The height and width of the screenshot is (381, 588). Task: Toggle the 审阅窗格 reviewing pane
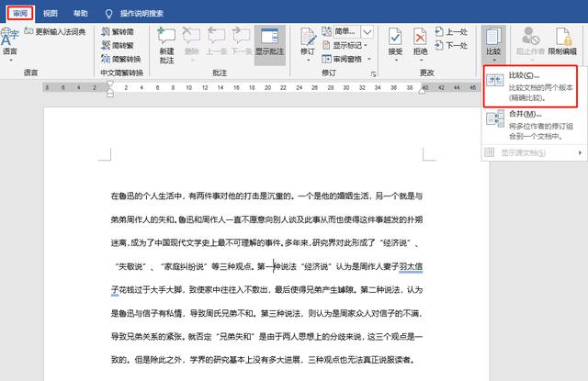(x=343, y=59)
